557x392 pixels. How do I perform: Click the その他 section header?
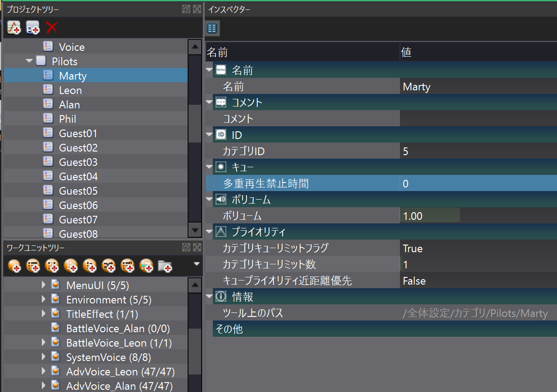click(x=385, y=329)
